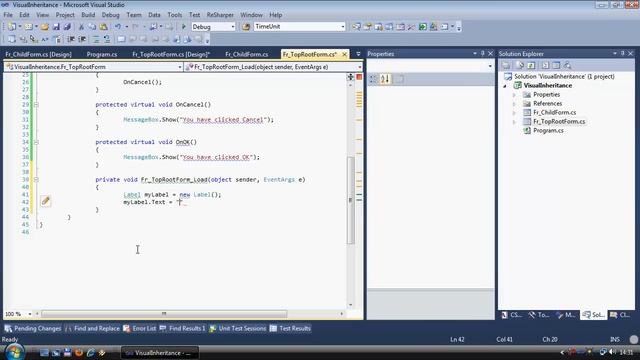This screenshot has width=640, height=360.
Task: Close the Fr_TopRootForm.cs editor tab
Action: tap(344, 54)
